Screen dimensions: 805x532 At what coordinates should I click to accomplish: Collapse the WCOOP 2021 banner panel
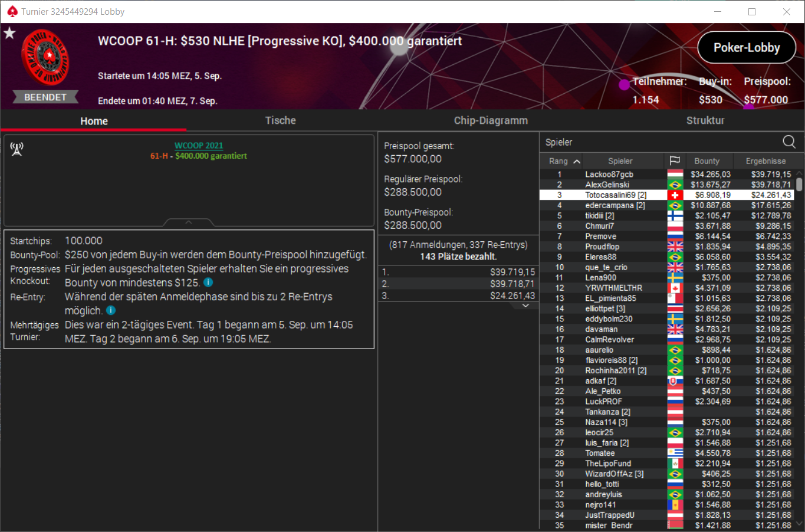[x=189, y=222]
